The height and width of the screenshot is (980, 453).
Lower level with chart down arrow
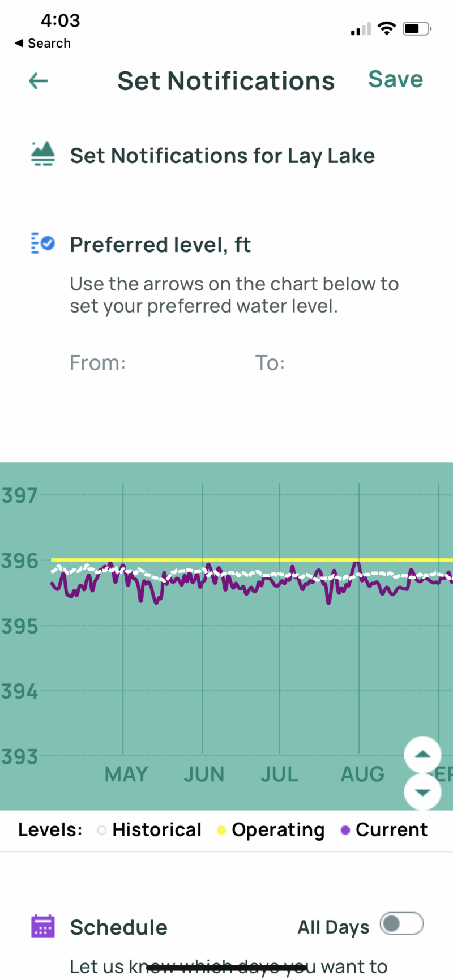[422, 792]
